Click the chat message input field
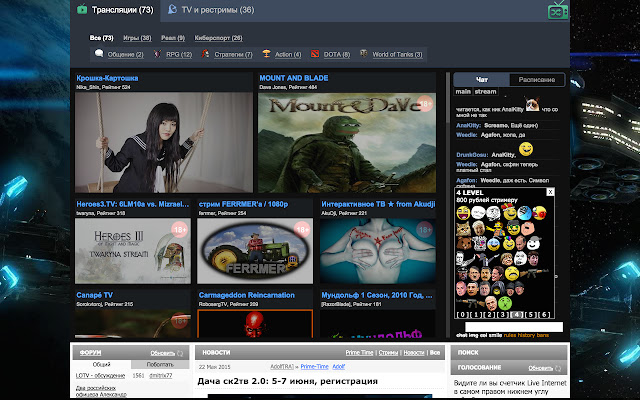The image size is (640, 400). click(514, 327)
